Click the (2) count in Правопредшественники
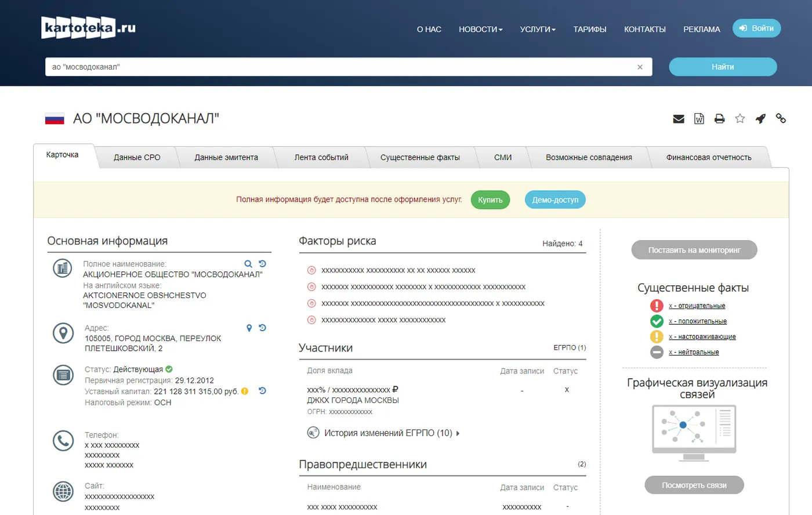The image size is (812, 515). (x=582, y=464)
